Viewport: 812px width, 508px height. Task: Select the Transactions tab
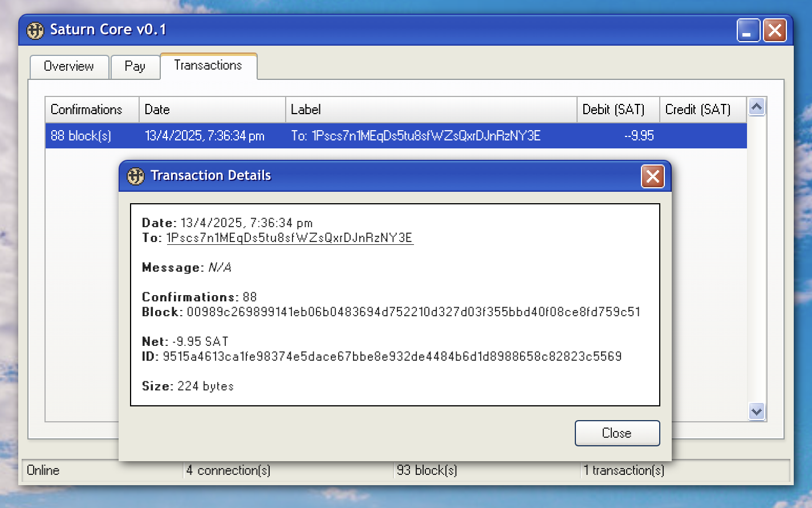[x=208, y=66]
